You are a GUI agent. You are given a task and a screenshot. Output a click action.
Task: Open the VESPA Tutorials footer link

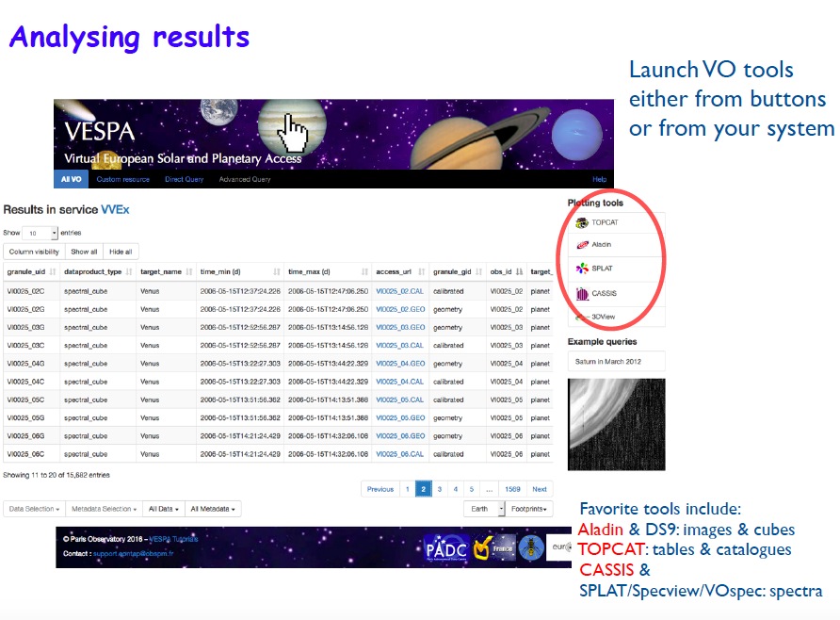173,539
